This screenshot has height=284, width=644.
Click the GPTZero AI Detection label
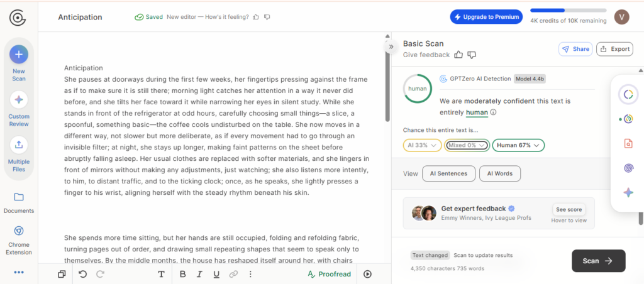479,79
